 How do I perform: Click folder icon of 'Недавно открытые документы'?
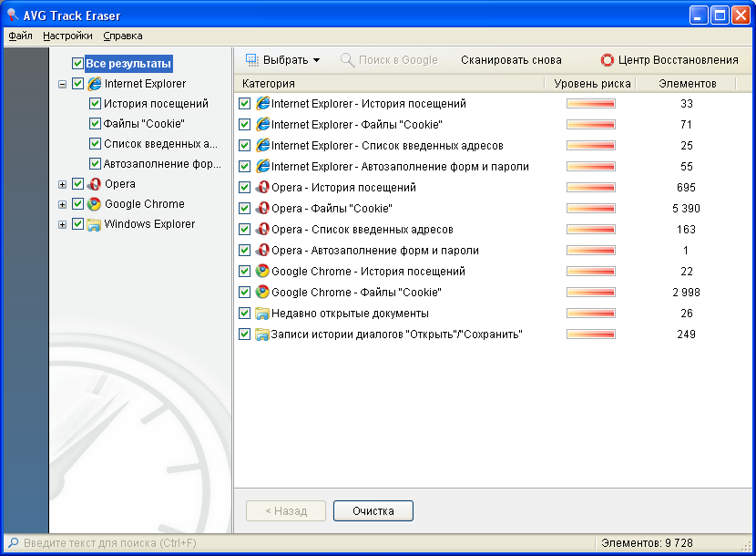(262, 314)
